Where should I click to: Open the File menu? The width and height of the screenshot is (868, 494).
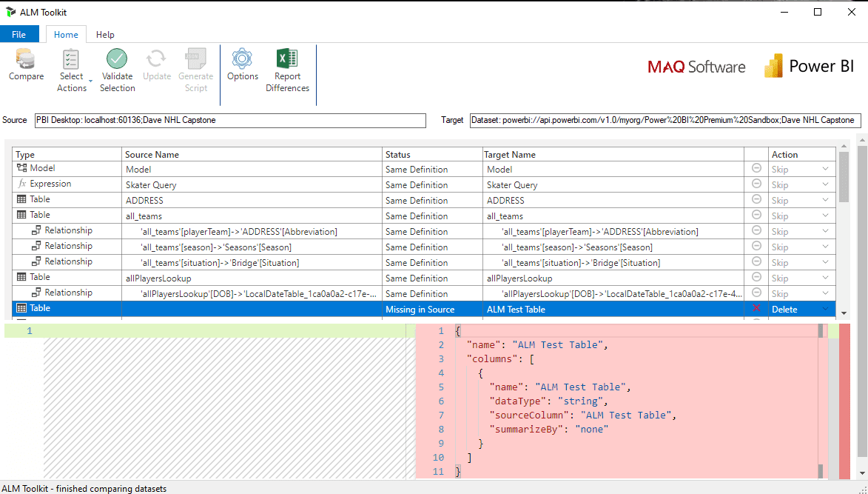click(18, 34)
